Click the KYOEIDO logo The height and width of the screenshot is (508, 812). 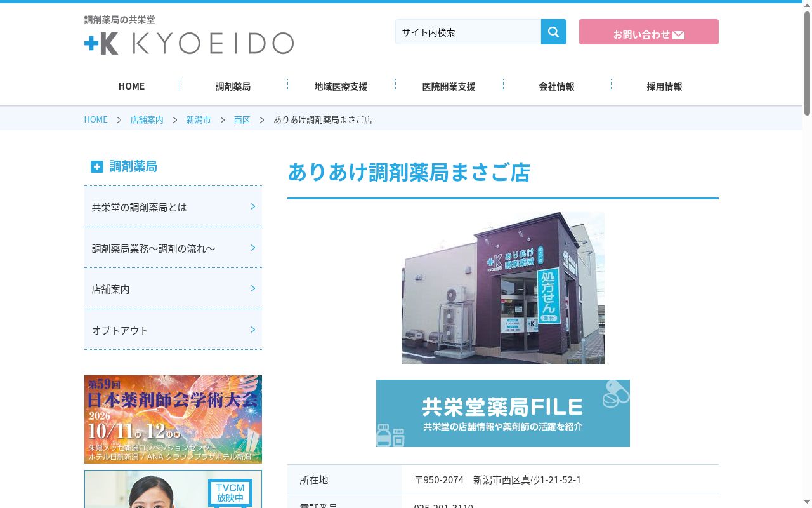(x=189, y=43)
